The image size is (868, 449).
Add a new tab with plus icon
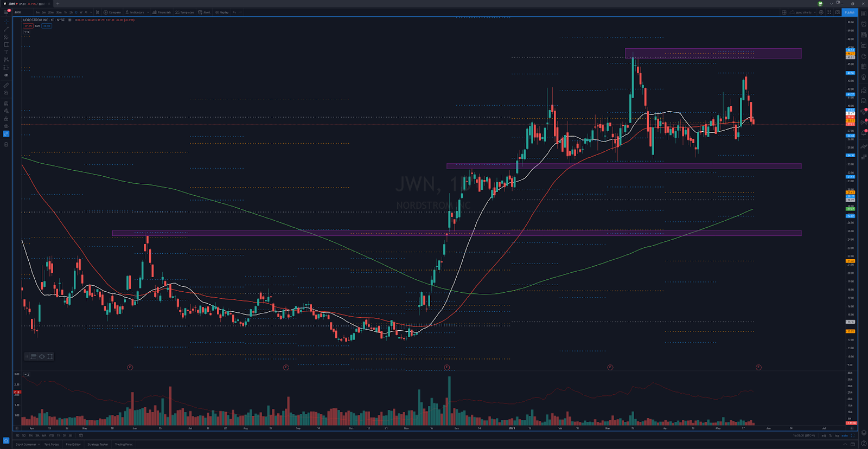click(x=58, y=4)
